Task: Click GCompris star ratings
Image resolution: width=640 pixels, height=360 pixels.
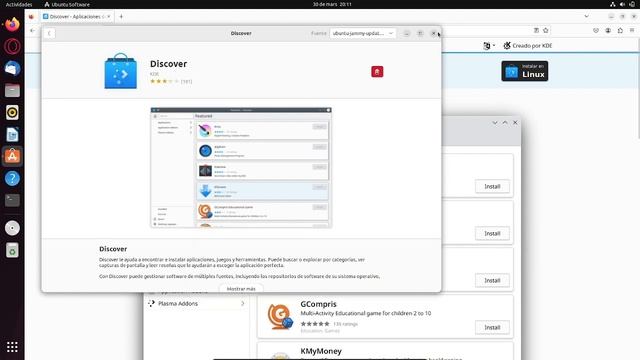Action: [x=315, y=324]
